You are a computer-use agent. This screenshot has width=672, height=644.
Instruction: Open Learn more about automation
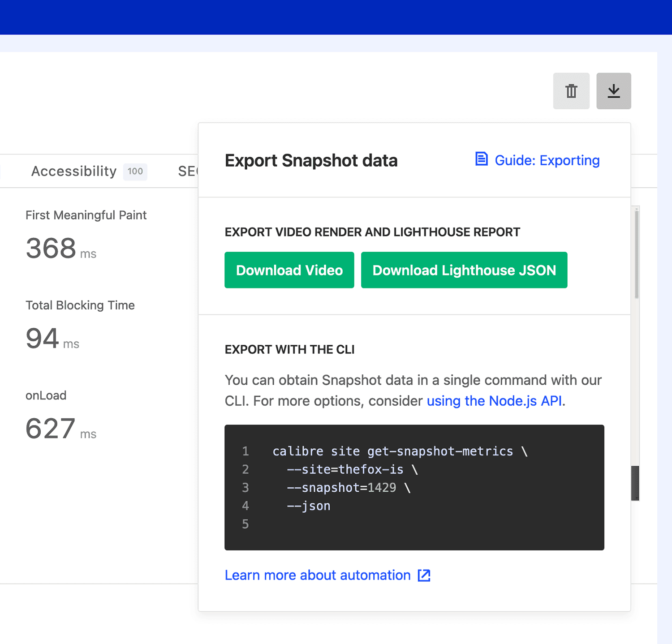point(318,575)
